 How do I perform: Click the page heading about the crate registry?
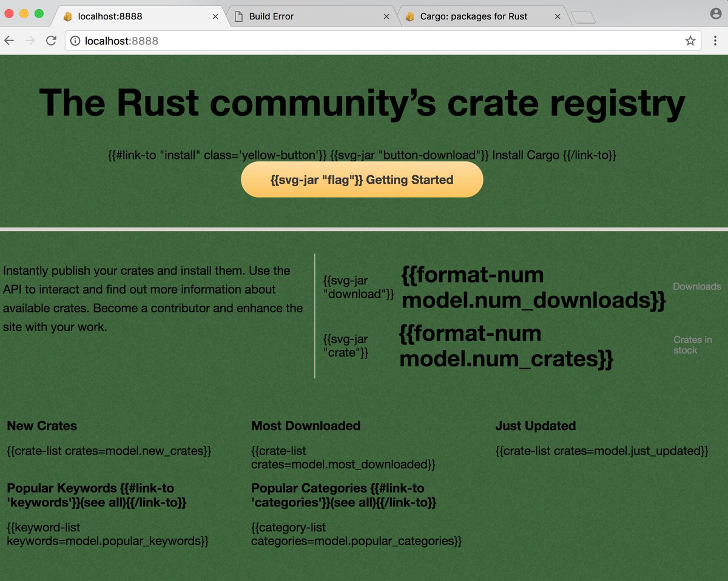[362, 102]
